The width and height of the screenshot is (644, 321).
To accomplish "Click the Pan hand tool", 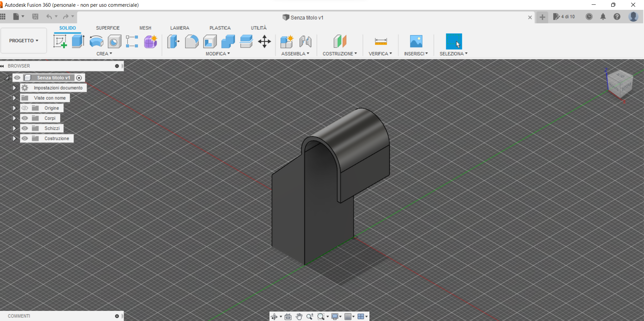I will 299,316.
